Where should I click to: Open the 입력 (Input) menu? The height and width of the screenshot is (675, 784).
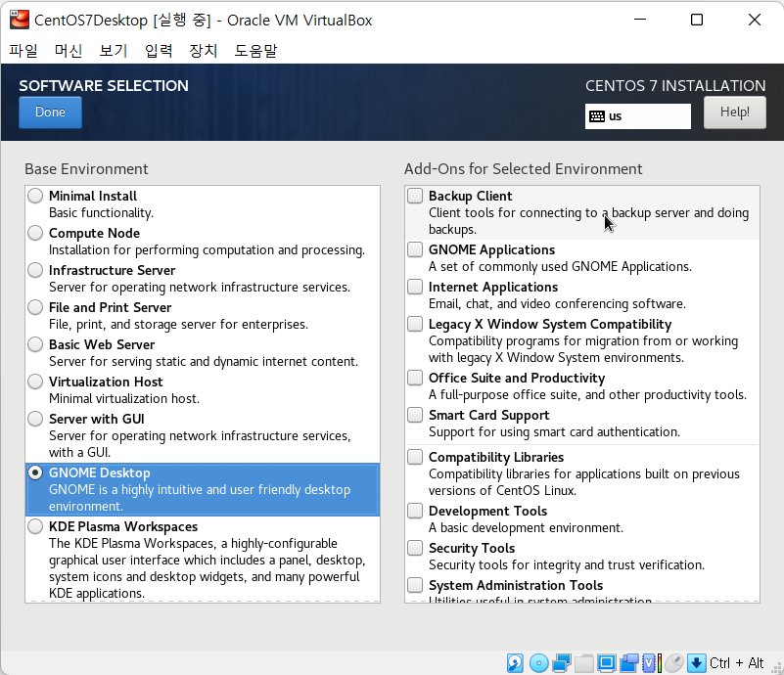pyautogui.click(x=159, y=51)
